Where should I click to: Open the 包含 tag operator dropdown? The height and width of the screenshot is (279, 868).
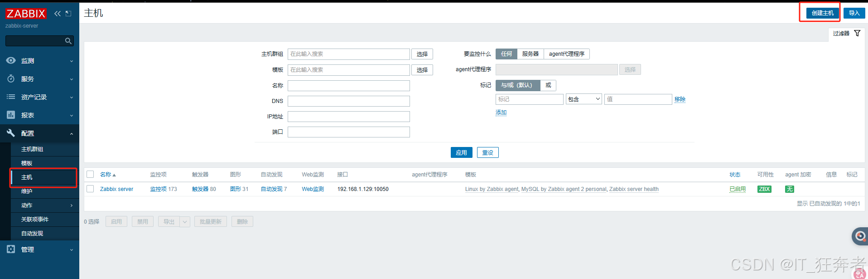pyautogui.click(x=584, y=99)
